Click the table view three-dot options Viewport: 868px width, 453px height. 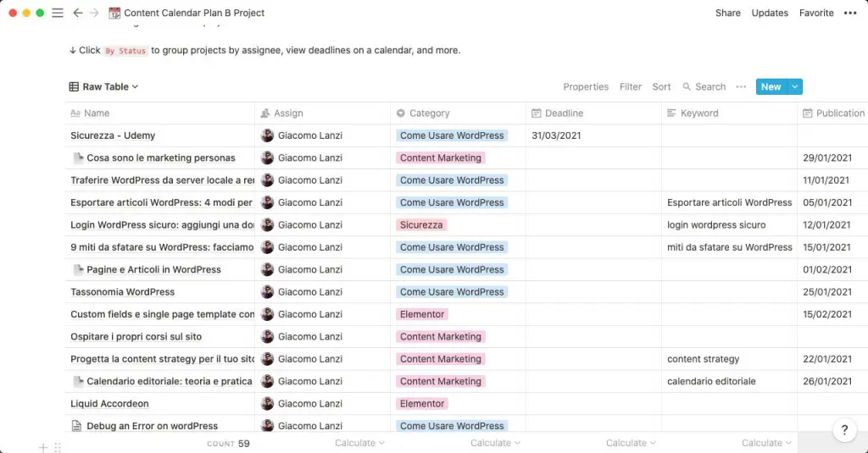(x=741, y=87)
